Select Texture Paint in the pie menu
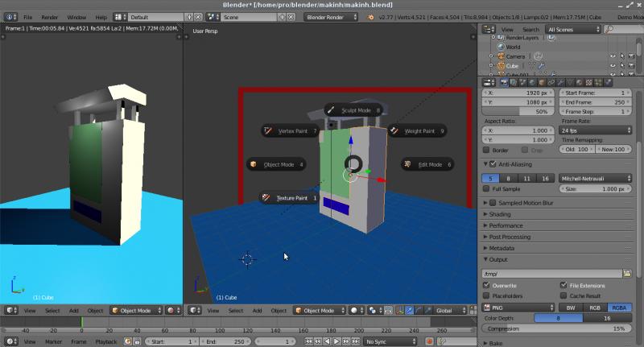This screenshot has height=347, width=644. pyautogui.click(x=290, y=197)
